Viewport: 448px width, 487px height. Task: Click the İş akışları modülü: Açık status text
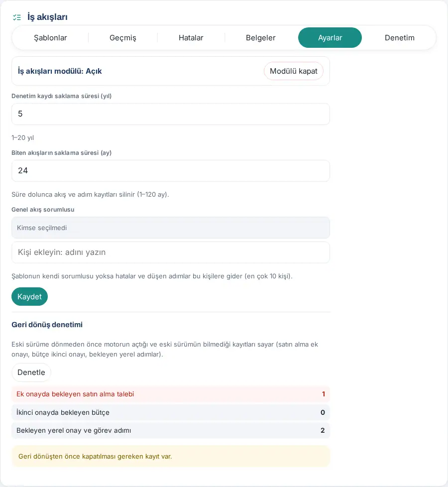[60, 71]
